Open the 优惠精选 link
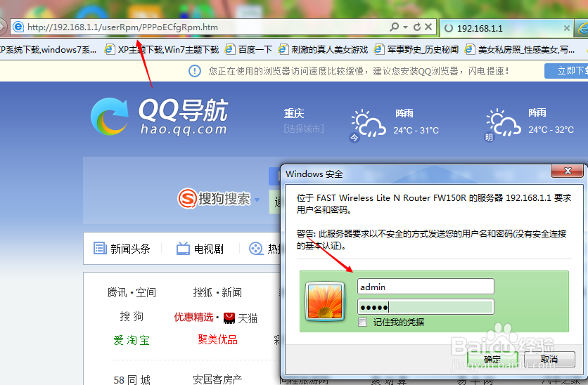 coord(193,318)
